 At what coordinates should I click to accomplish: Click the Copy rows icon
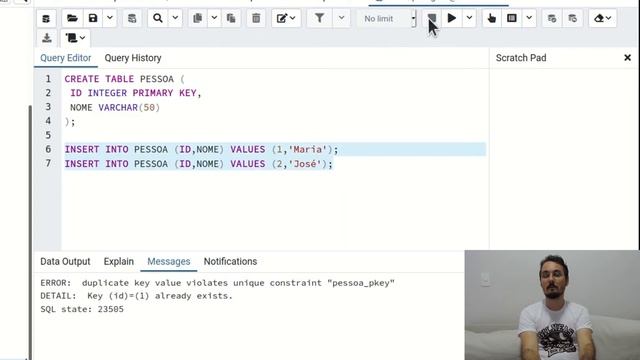point(198,18)
